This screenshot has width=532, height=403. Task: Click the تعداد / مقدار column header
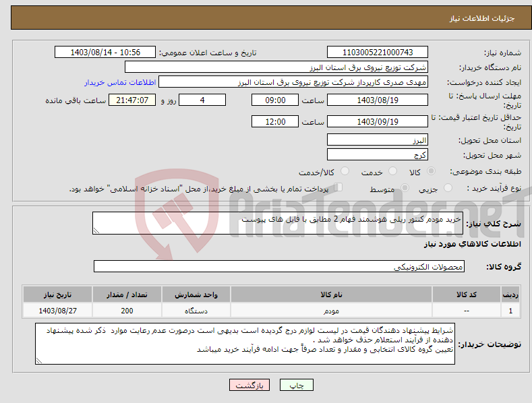click(x=127, y=294)
